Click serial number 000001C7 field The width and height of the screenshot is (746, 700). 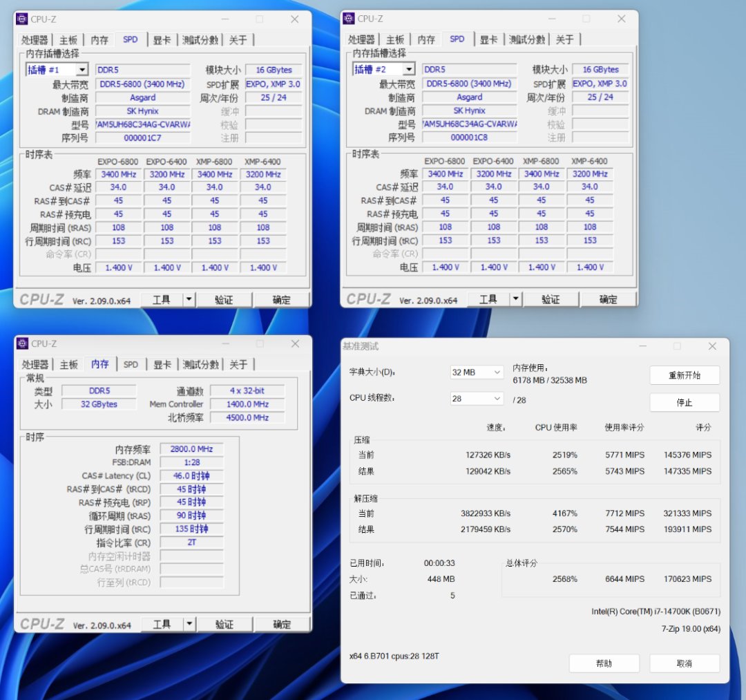pos(143,138)
